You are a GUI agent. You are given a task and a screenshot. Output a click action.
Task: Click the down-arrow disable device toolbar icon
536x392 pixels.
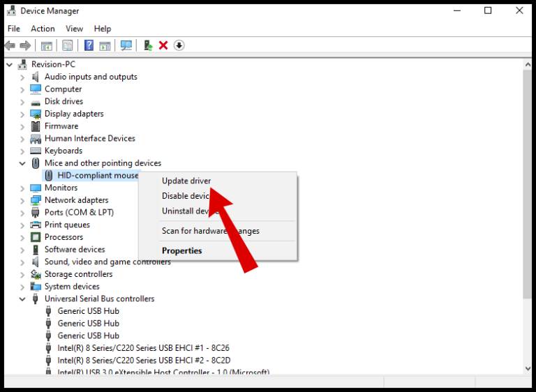179,45
